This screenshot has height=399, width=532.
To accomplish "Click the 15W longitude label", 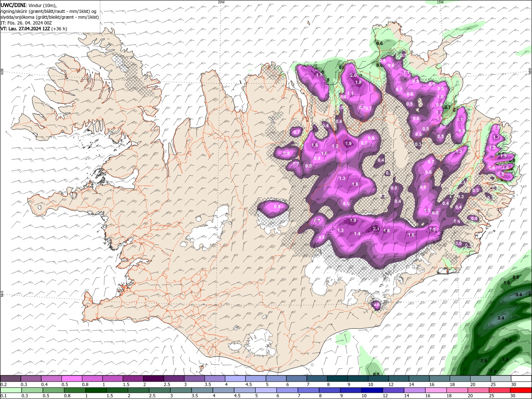I will (440, 2).
